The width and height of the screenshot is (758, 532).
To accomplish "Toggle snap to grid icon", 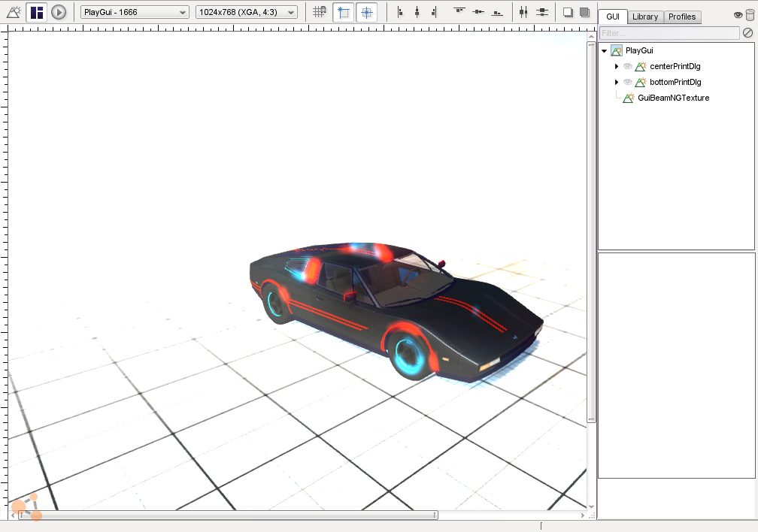I will 319,12.
